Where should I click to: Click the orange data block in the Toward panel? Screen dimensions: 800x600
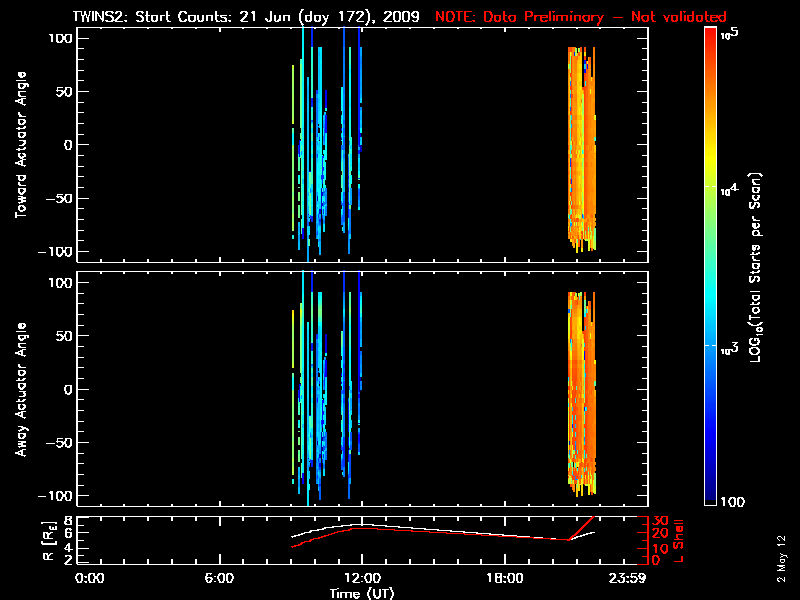(x=581, y=145)
